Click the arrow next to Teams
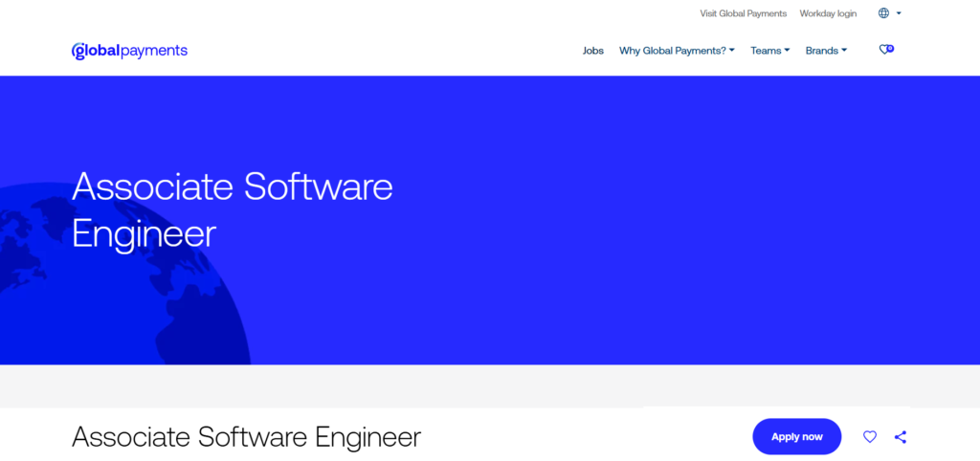The height and width of the screenshot is (461, 980). click(787, 51)
